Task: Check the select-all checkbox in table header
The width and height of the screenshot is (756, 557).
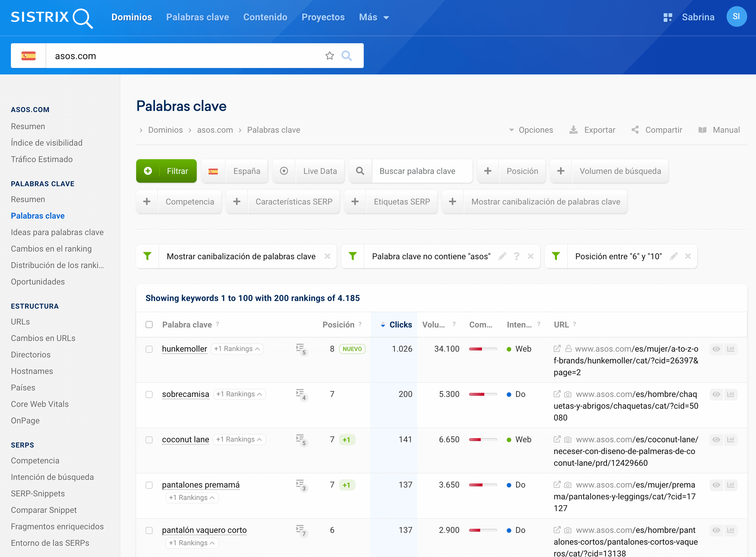Action: 149,324
